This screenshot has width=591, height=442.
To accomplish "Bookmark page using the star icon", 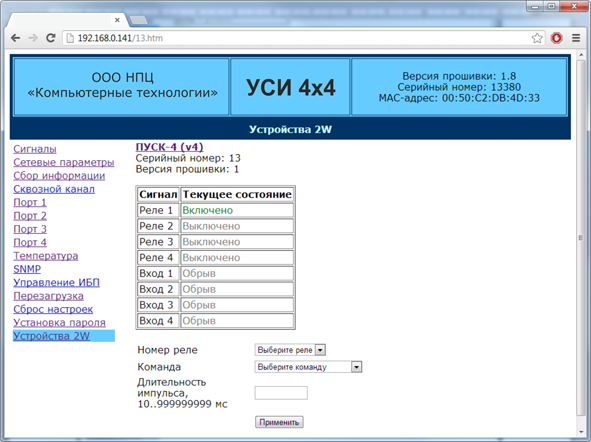I will 537,38.
